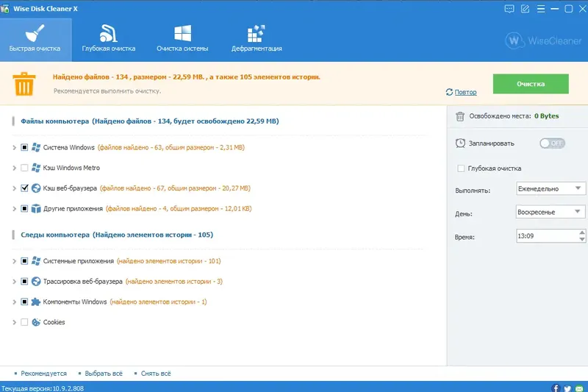The image size is (588, 392).
Task: Open the email icon in status bar
Action: tap(579, 388)
